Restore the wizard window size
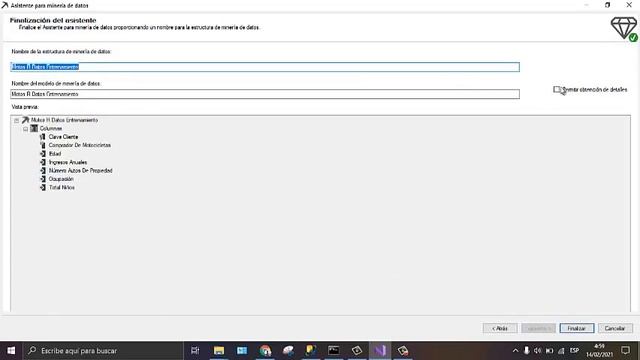640x360 pixels. click(x=607, y=5)
